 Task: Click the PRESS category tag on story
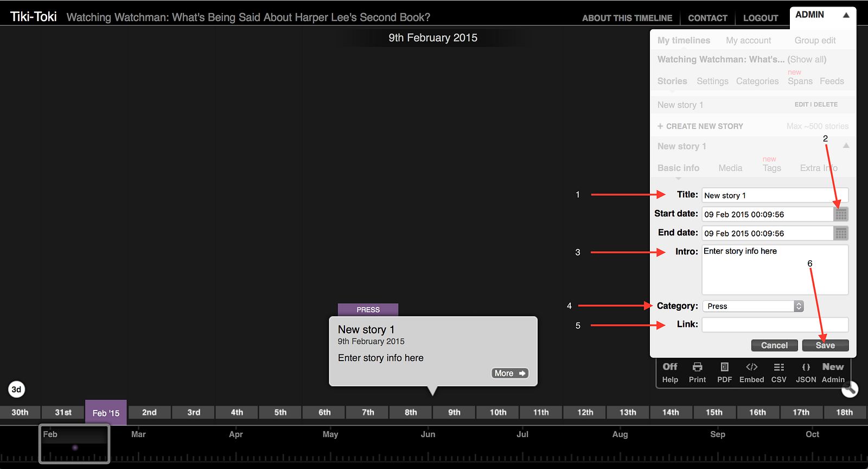coord(368,310)
